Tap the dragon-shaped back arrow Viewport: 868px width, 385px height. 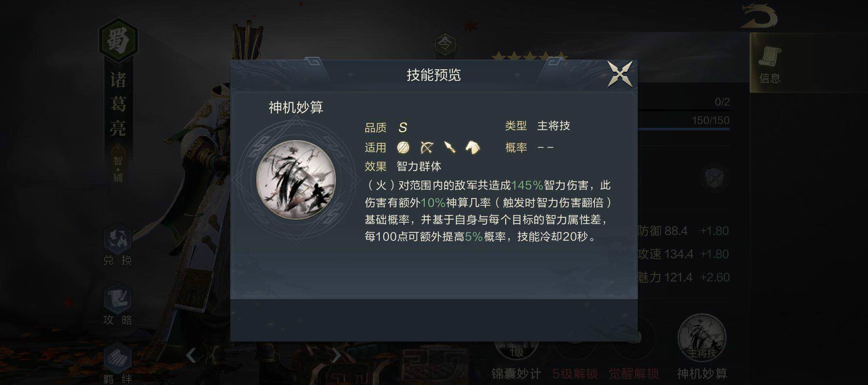tap(759, 16)
